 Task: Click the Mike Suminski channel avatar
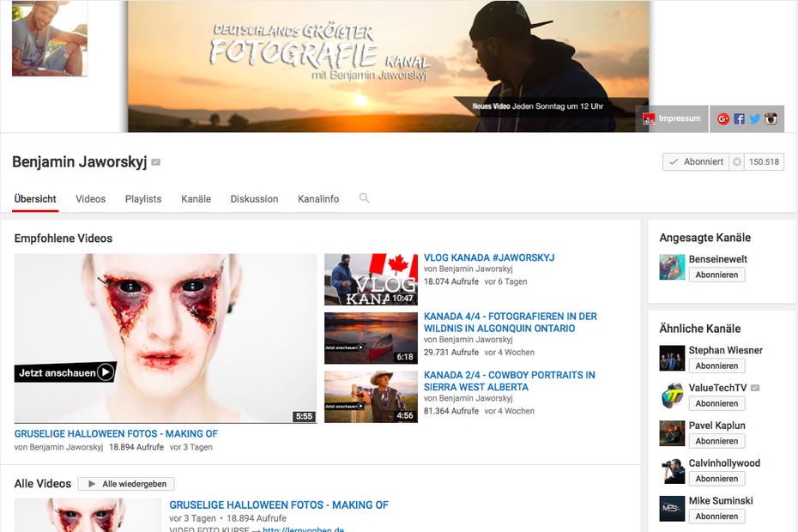tap(672, 509)
